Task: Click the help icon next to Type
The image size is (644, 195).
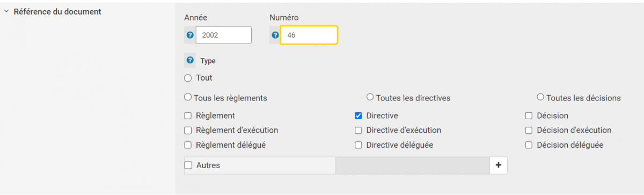Action: point(189,60)
